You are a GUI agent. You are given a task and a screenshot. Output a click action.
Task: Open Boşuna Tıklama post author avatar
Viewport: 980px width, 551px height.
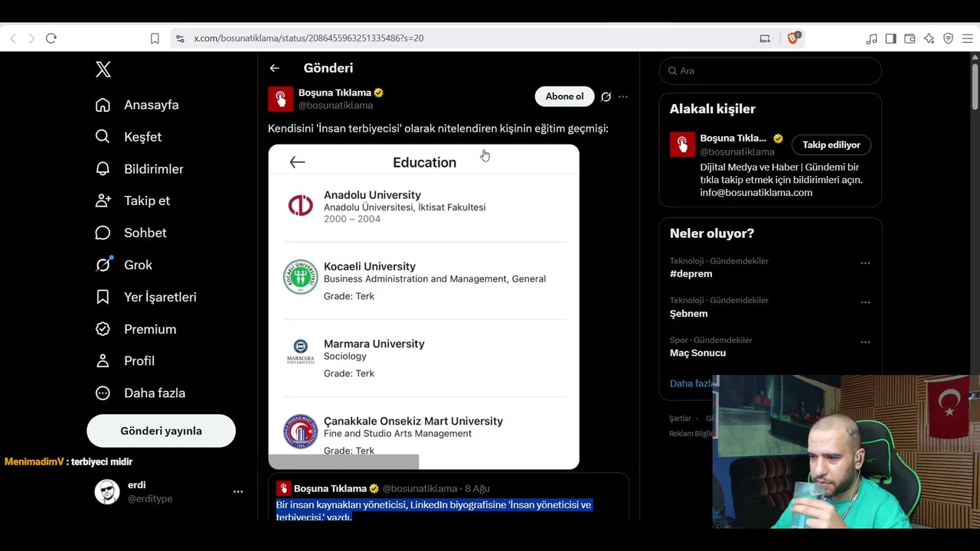point(280,99)
